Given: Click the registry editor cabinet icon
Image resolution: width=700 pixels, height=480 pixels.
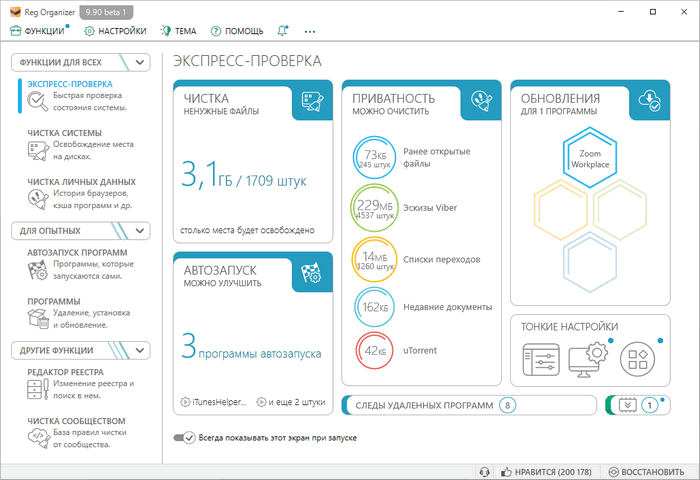Looking at the screenshot, I should click(38, 389).
